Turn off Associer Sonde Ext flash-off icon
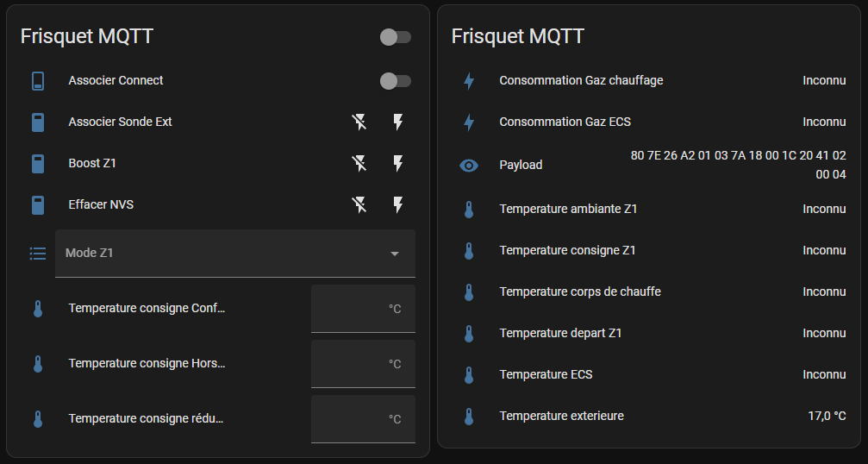The width and height of the screenshot is (868, 464). coord(359,122)
